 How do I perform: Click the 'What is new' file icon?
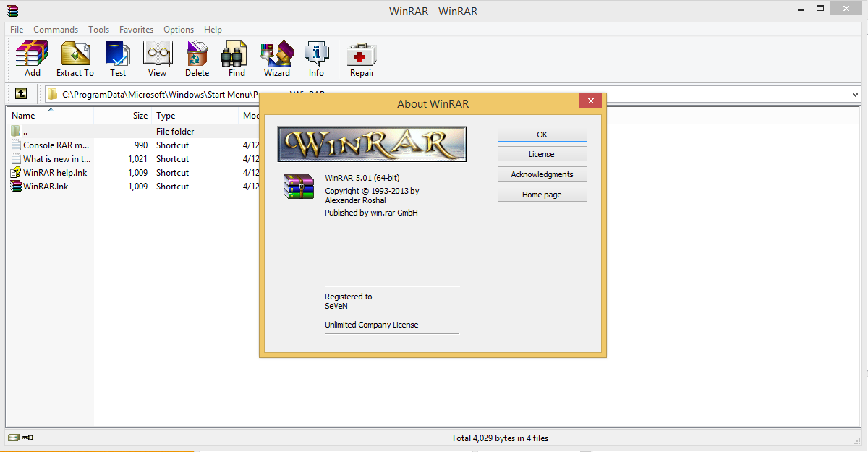(16, 159)
